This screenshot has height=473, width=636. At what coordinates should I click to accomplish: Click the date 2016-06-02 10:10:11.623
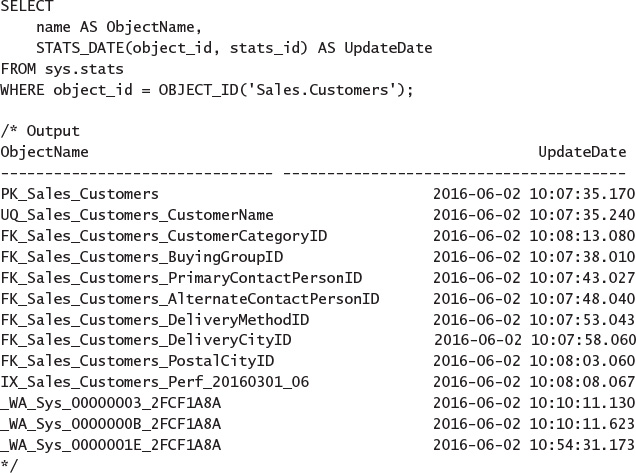(534, 424)
